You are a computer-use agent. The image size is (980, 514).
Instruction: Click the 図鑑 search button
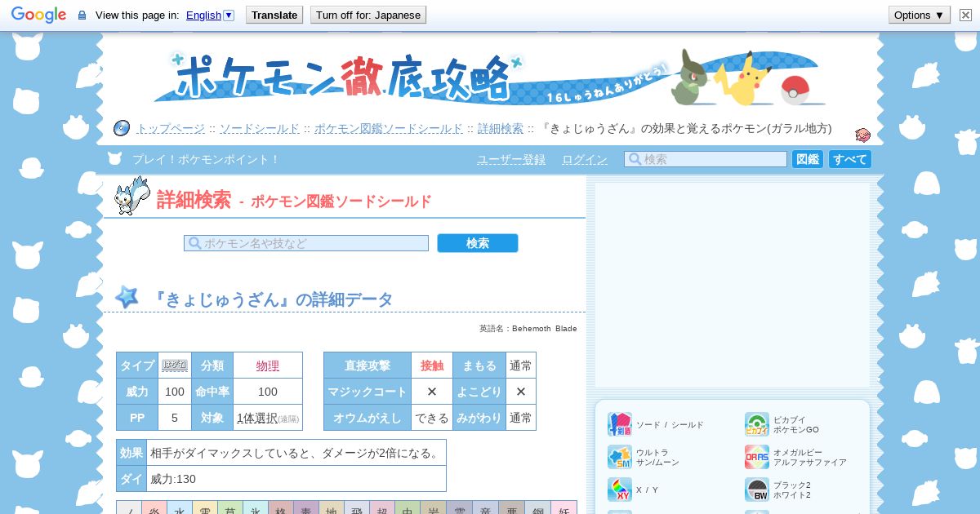click(808, 159)
